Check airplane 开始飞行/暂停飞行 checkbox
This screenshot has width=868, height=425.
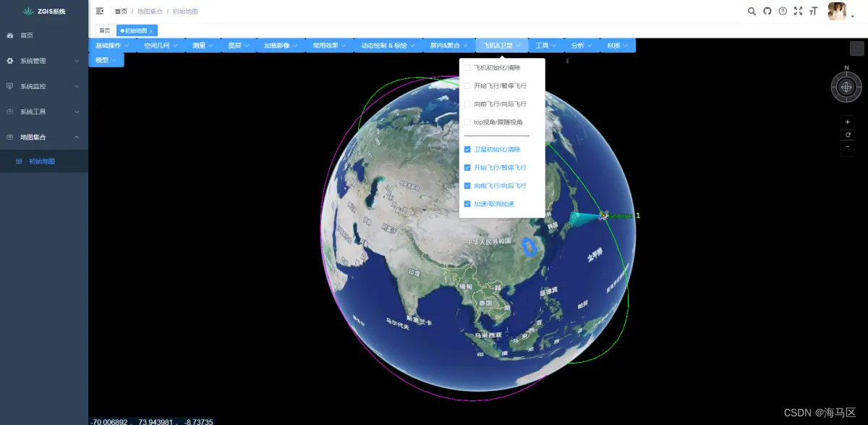(467, 85)
